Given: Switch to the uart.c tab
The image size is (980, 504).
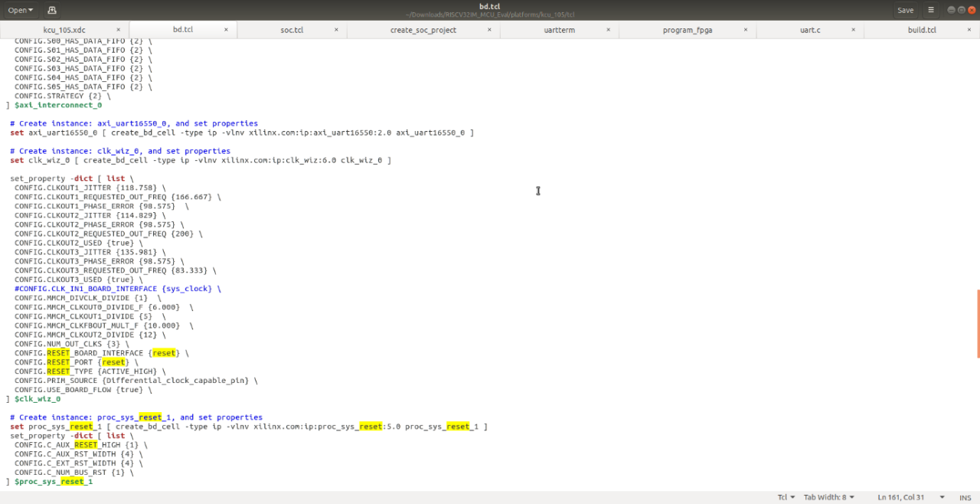Looking at the screenshot, I should [810, 30].
